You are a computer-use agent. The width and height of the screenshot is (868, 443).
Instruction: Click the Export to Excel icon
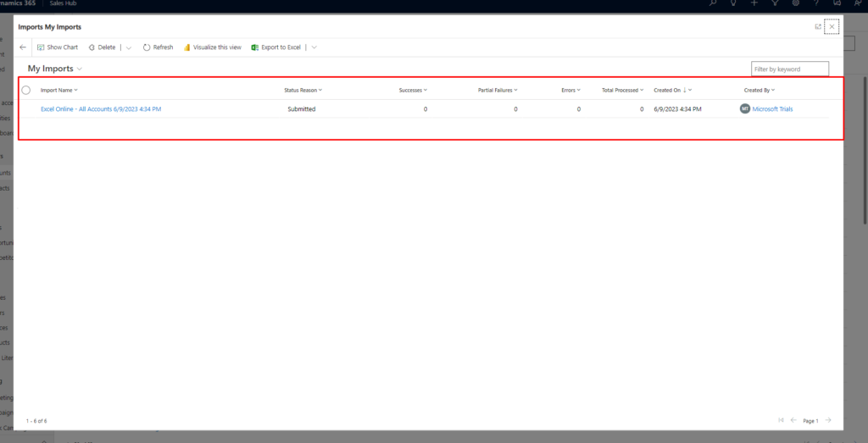click(x=254, y=47)
